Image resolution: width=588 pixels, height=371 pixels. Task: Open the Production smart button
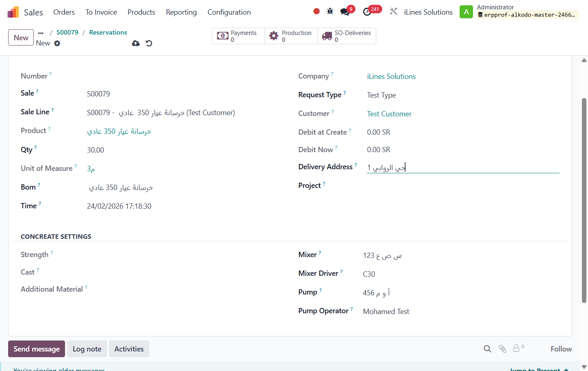click(291, 36)
